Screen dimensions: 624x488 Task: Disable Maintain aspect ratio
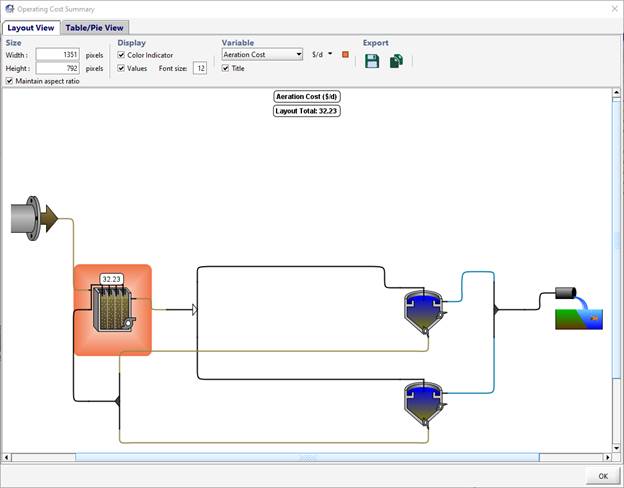[9, 81]
